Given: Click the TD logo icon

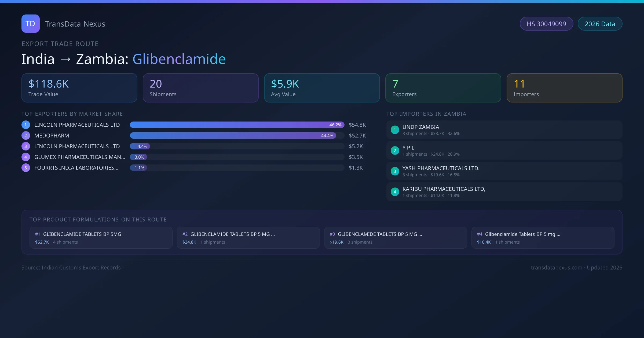Looking at the screenshot, I should tap(30, 24).
